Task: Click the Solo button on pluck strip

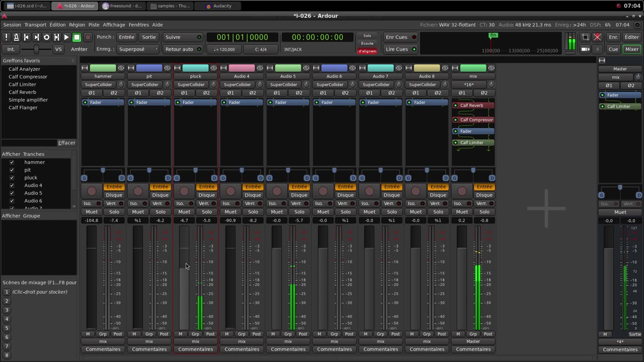Action: (x=207, y=212)
